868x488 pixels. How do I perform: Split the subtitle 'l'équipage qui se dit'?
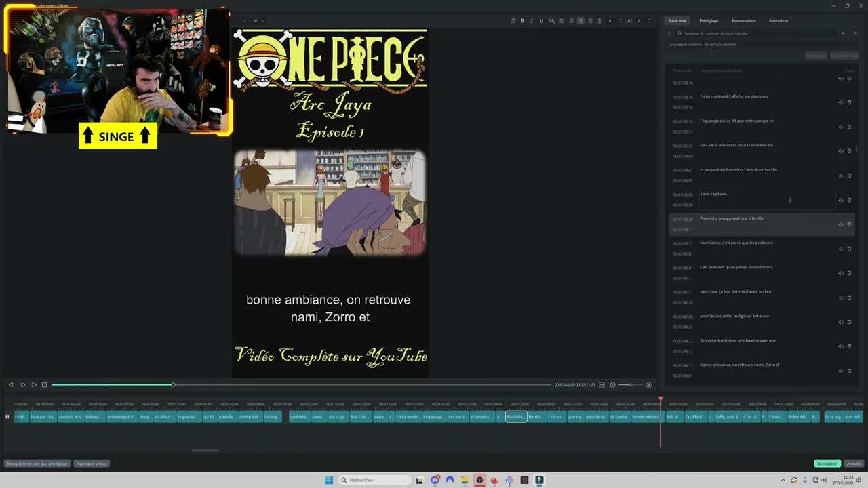tap(841, 127)
